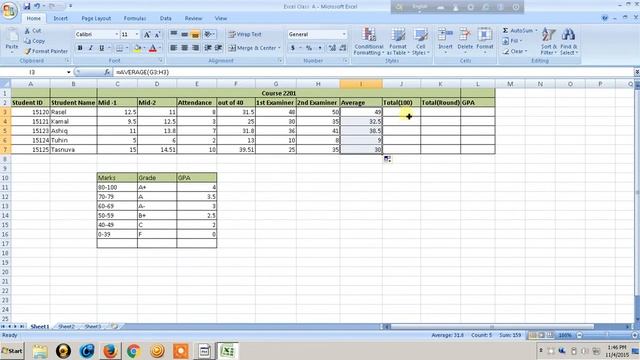
Task: Toggle Top Align
Action: pyautogui.click(x=173, y=34)
